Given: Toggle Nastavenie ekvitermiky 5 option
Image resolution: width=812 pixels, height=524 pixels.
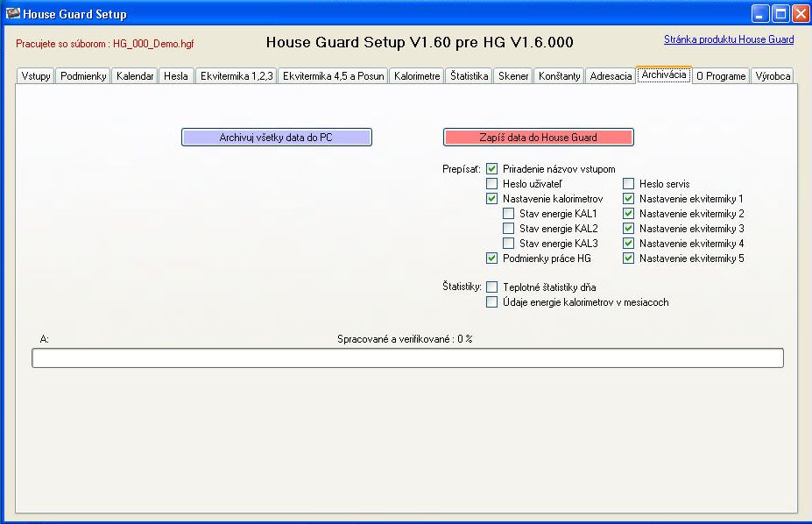Looking at the screenshot, I should pyautogui.click(x=629, y=258).
